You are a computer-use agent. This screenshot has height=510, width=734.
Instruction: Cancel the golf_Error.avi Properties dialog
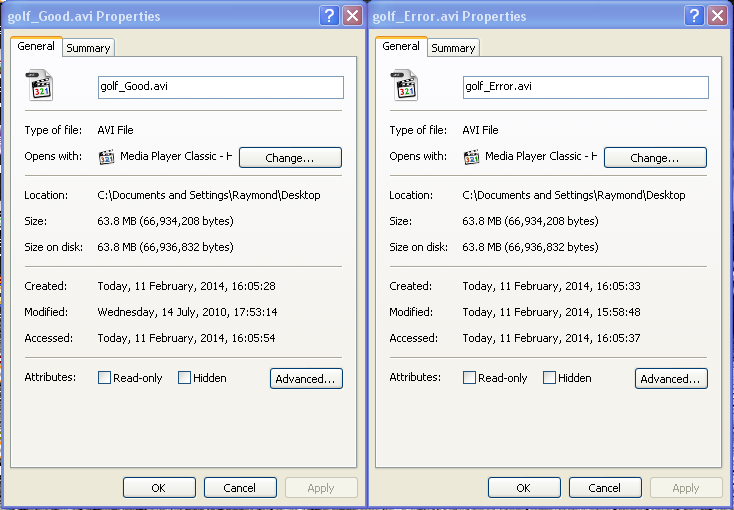[x=605, y=488]
